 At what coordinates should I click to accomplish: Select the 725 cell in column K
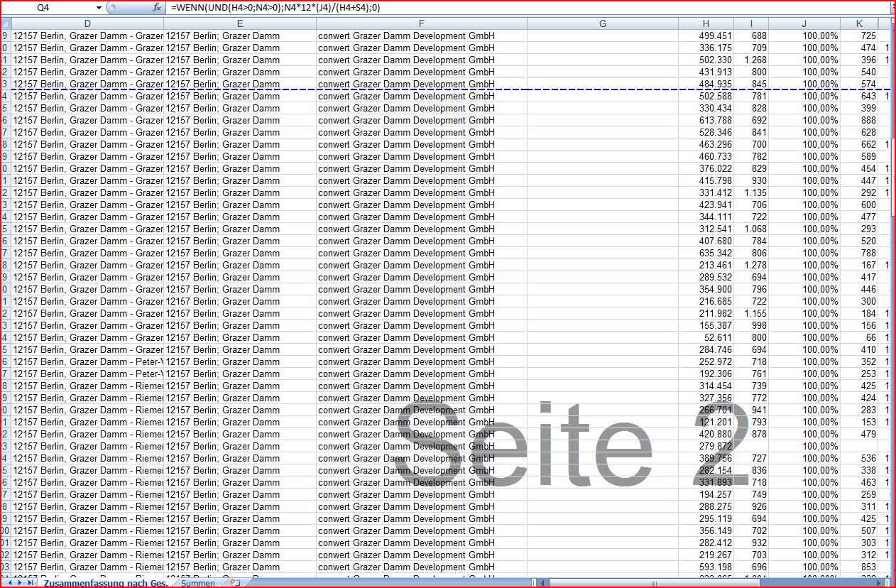point(859,36)
